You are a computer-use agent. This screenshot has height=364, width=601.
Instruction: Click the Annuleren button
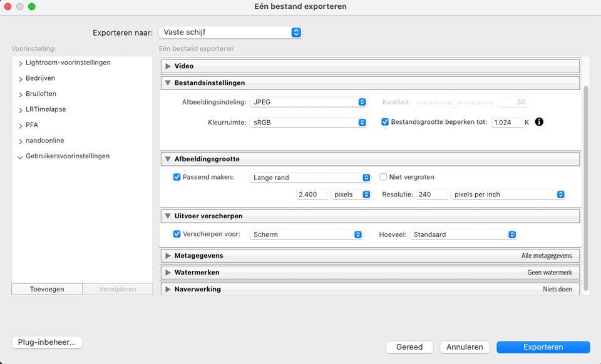465,347
